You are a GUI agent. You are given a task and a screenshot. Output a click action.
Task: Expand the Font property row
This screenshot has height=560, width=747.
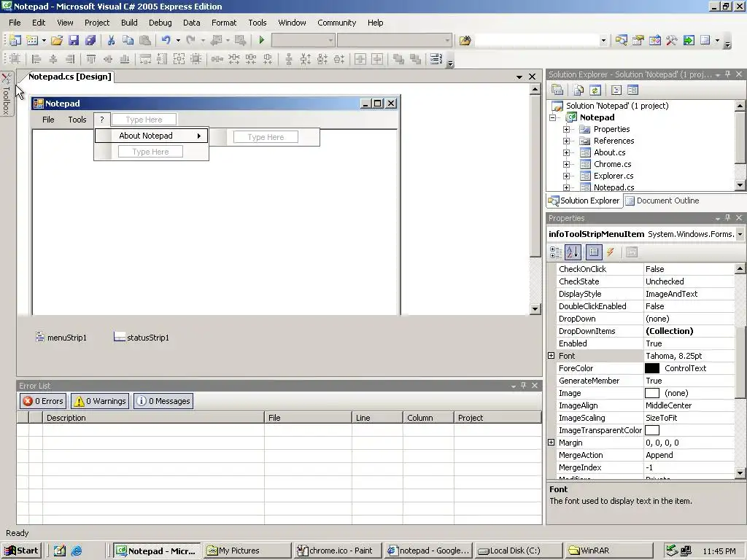(x=551, y=356)
